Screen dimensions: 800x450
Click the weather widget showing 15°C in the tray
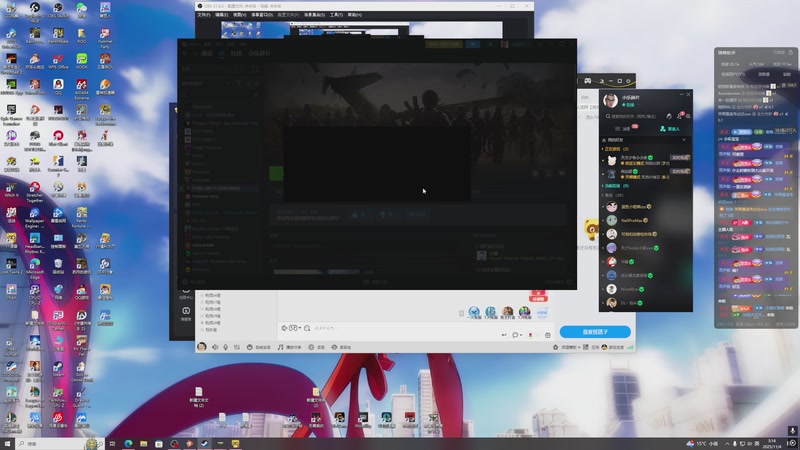click(x=703, y=444)
